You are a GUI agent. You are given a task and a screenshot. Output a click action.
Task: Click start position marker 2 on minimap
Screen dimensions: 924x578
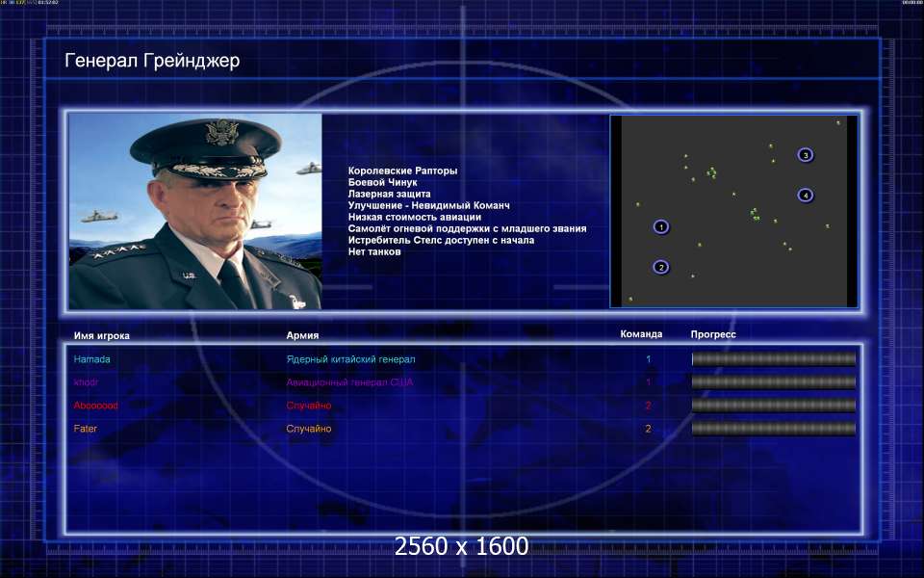pos(661,267)
